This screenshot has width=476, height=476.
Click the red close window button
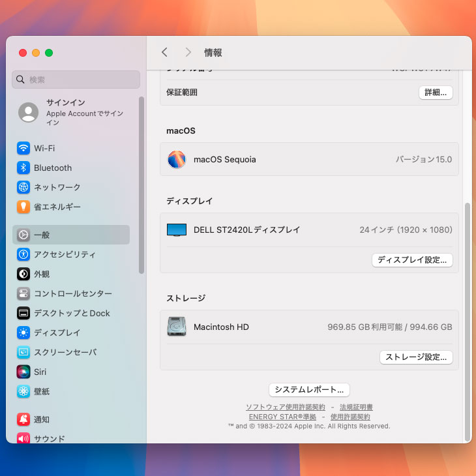pyautogui.click(x=23, y=53)
